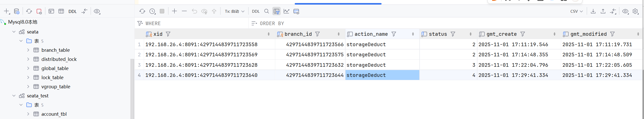Viewport: 644px width, 119px height.
Task: Toggle the local filter bar icon
Action: tap(277, 11)
